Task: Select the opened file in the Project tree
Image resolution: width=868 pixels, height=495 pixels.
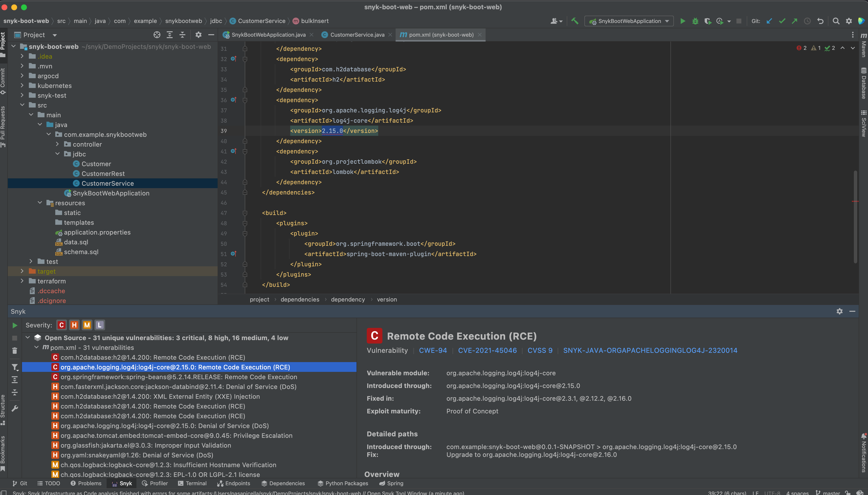Action: click(157, 35)
